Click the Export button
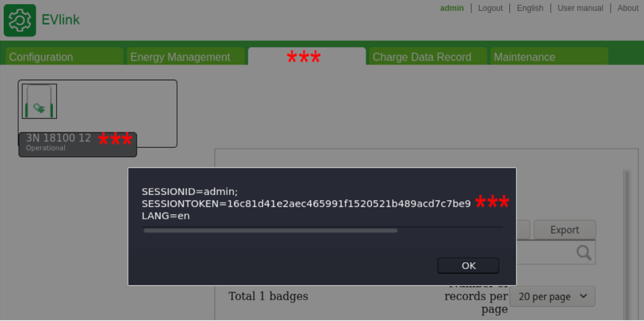Image resolution: width=644 pixels, height=321 pixels. click(565, 230)
